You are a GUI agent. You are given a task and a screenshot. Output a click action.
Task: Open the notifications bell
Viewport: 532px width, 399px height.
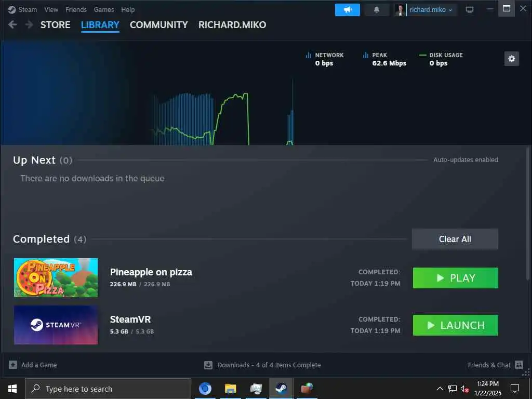point(377,10)
